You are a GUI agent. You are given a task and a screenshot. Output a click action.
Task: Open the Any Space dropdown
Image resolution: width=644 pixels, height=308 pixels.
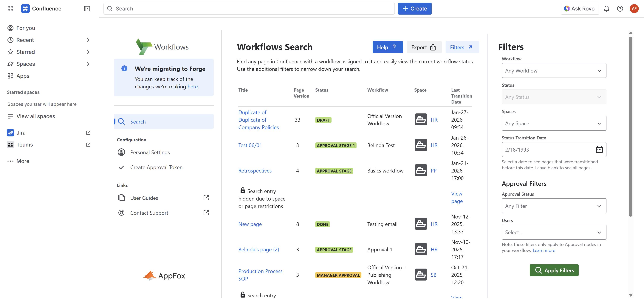pos(554,123)
